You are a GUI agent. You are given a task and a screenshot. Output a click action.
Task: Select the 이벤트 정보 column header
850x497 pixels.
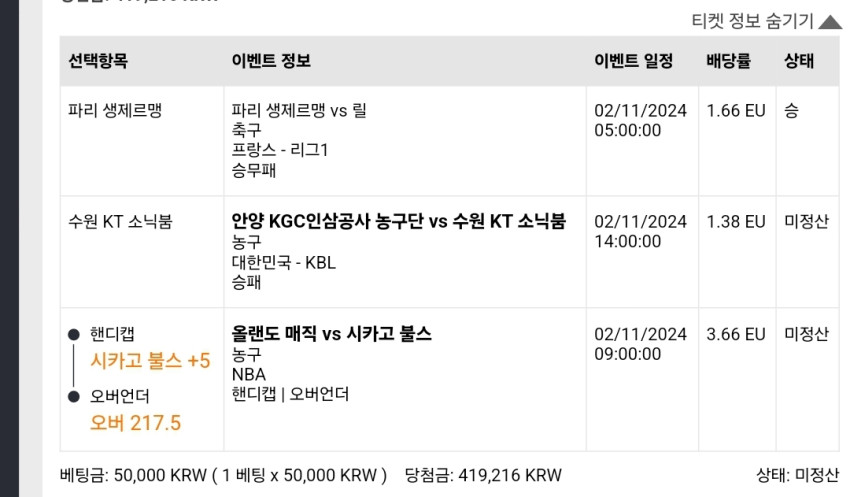271,60
